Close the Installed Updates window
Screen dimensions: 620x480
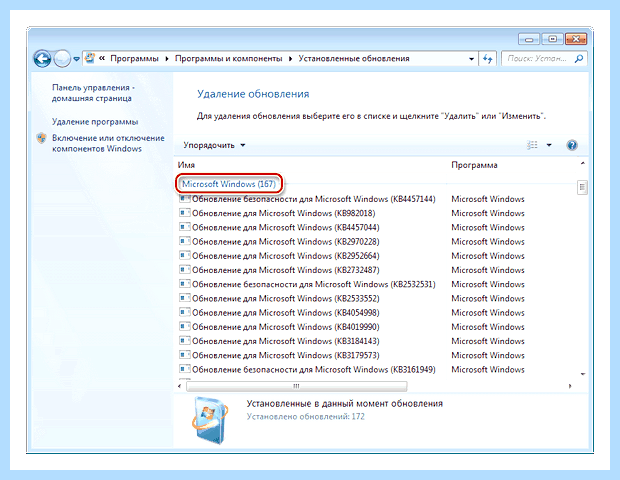tap(576, 39)
